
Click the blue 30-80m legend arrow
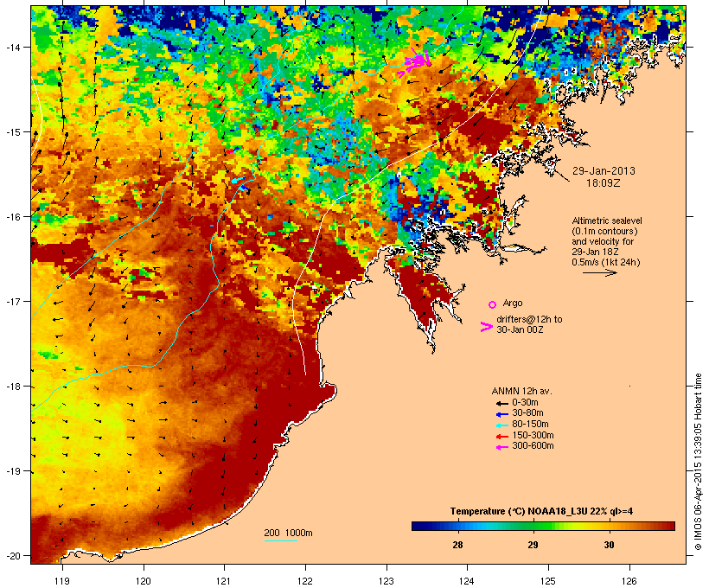coord(501,414)
